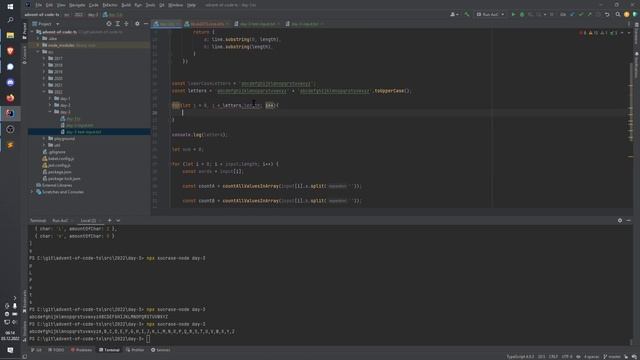The width and height of the screenshot is (640, 360).
Task: Toggle the Project side tool window tab
Action: [24, 31]
